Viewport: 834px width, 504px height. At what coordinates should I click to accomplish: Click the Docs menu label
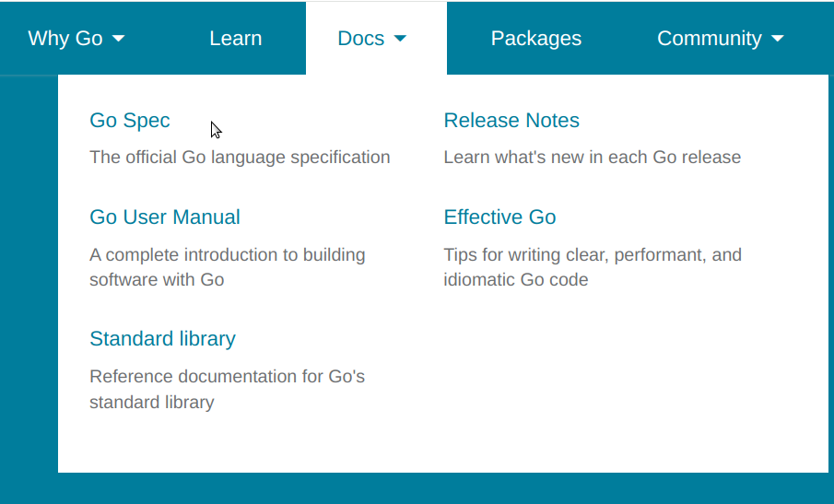pyautogui.click(x=360, y=39)
